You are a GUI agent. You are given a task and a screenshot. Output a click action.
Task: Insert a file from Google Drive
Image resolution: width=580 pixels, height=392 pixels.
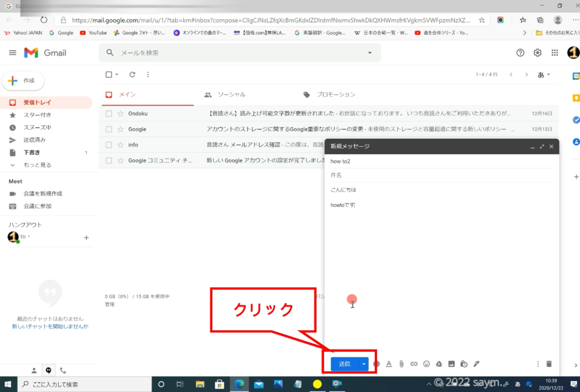439,364
